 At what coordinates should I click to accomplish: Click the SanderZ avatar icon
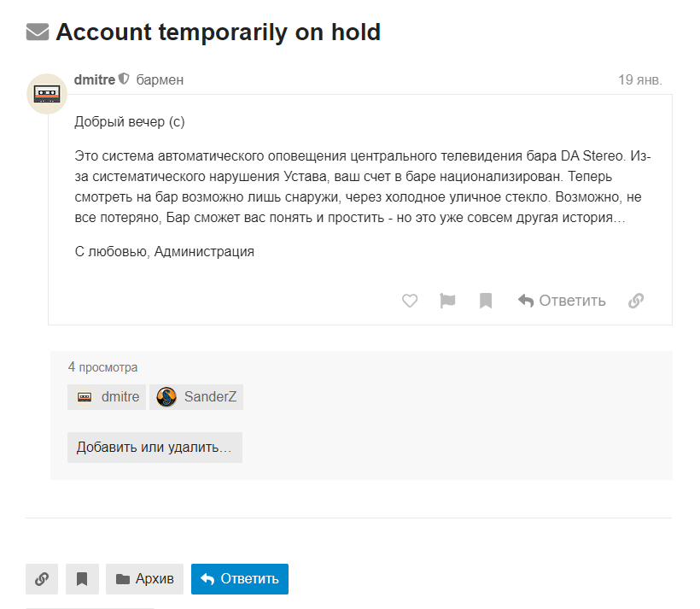(x=166, y=397)
